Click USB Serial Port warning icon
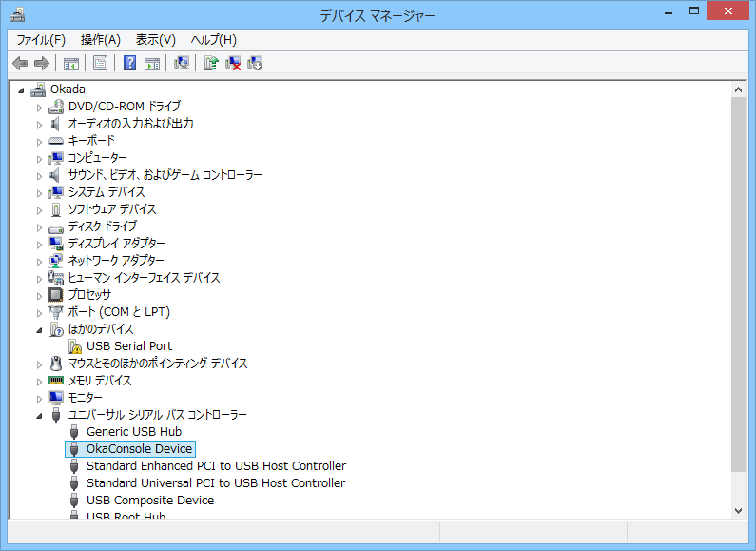The height and width of the screenshot is (551, 756). [75, 346]
